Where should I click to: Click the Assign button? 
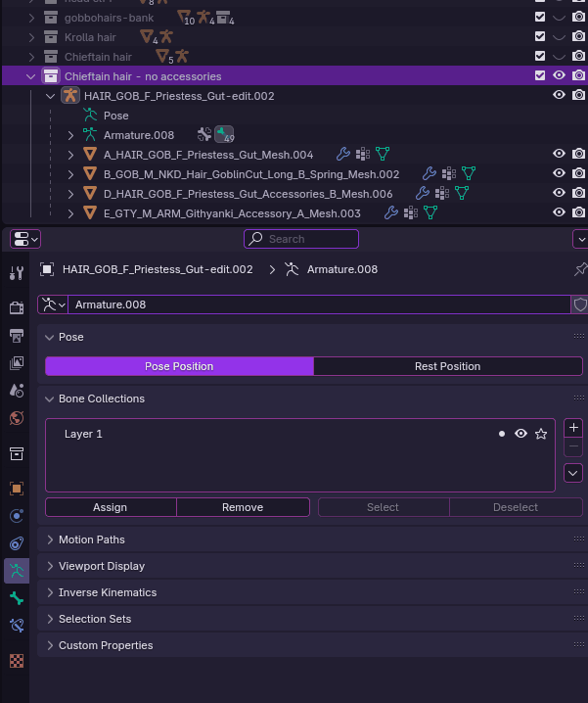click(111, 507)
